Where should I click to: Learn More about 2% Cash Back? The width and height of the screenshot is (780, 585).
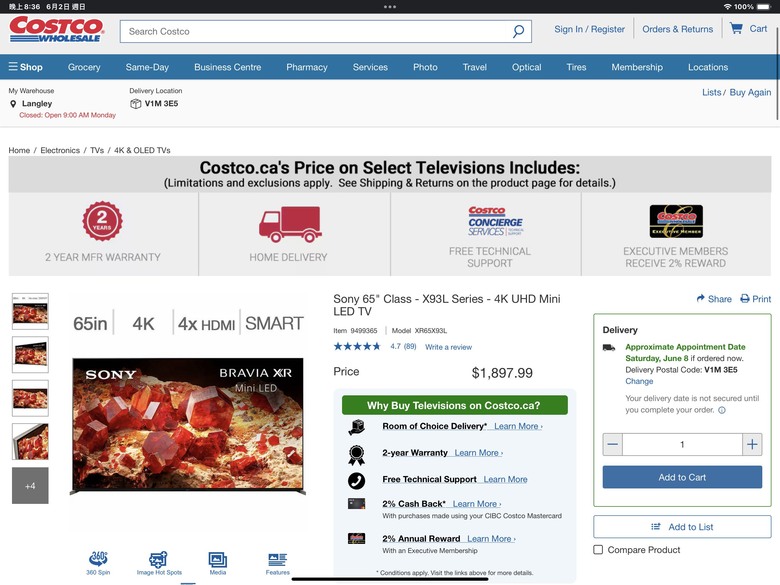click(x=477, y=503)
